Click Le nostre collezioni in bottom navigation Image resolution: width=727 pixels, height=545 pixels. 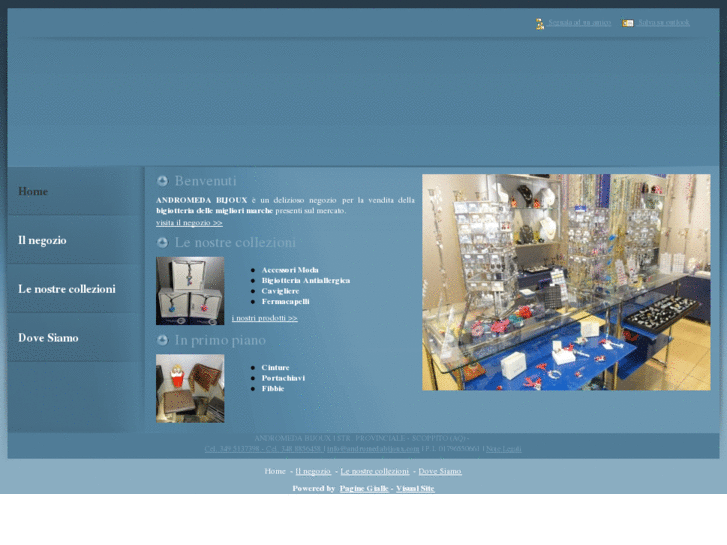click(x=375, y=471)
